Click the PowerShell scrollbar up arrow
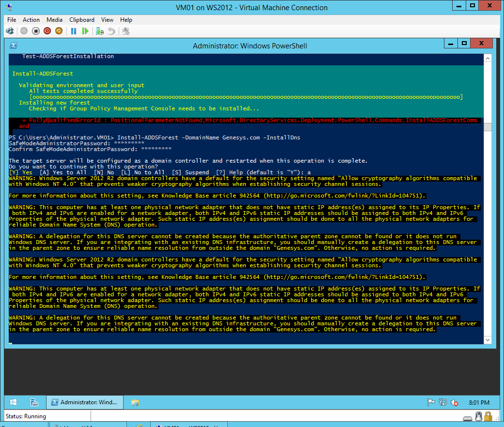 click(488, 58)
